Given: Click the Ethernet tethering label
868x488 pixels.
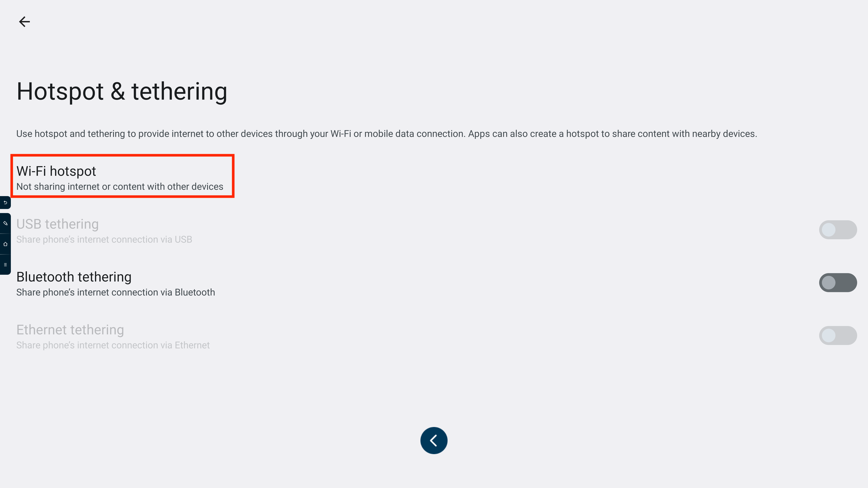Looking at the screenshot, I should pos(70,330).
